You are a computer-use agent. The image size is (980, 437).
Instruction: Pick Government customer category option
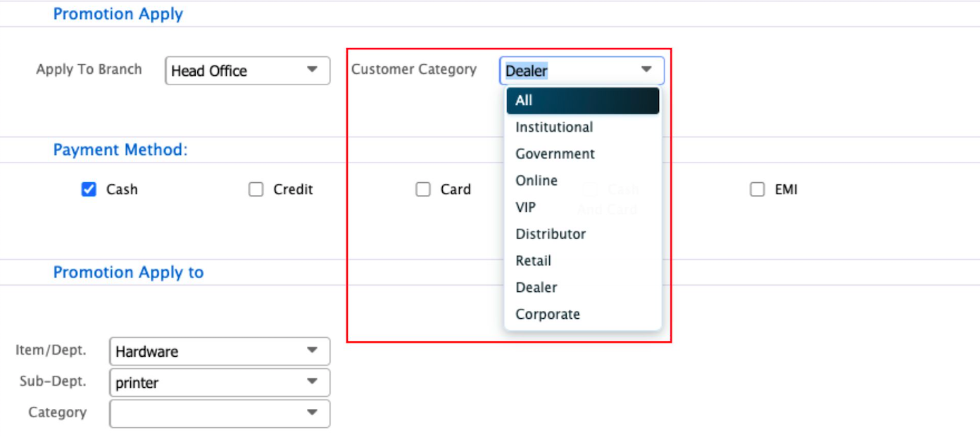[555, 154]
